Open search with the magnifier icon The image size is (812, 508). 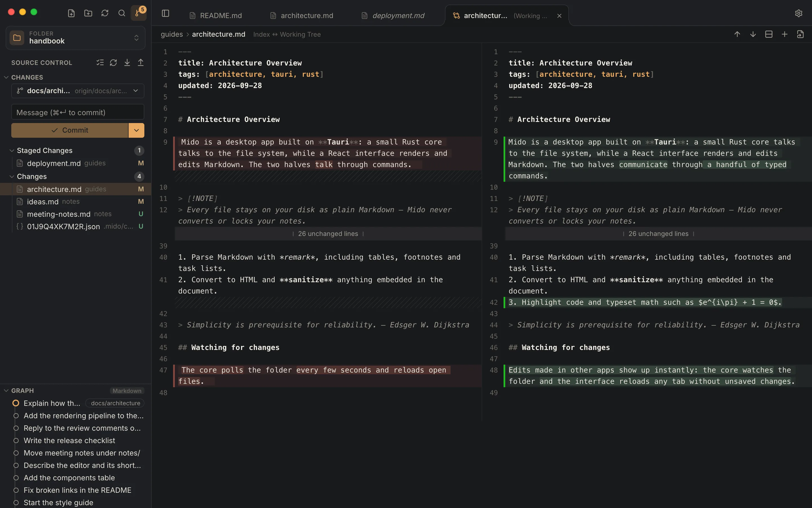pos(122,13)
